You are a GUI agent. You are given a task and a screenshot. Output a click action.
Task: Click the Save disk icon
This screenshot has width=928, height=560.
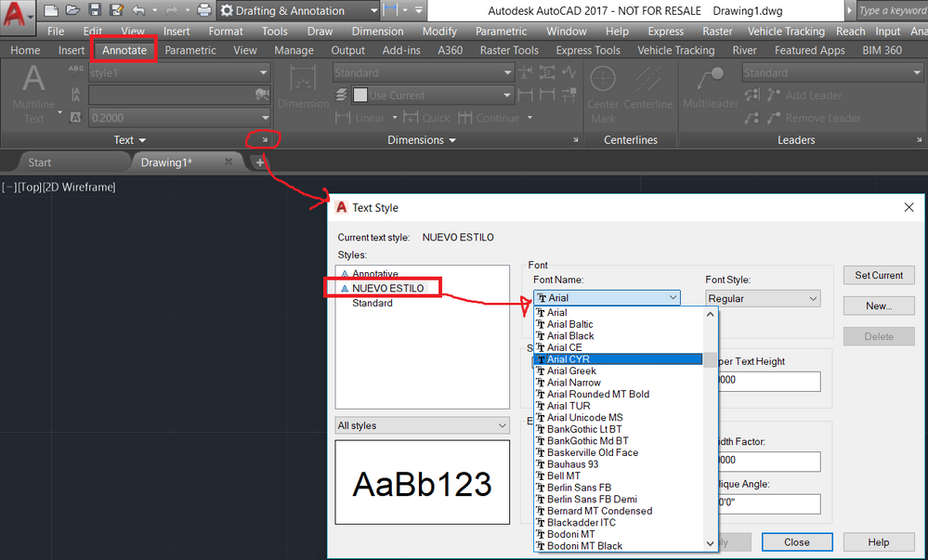coord(95,11)
